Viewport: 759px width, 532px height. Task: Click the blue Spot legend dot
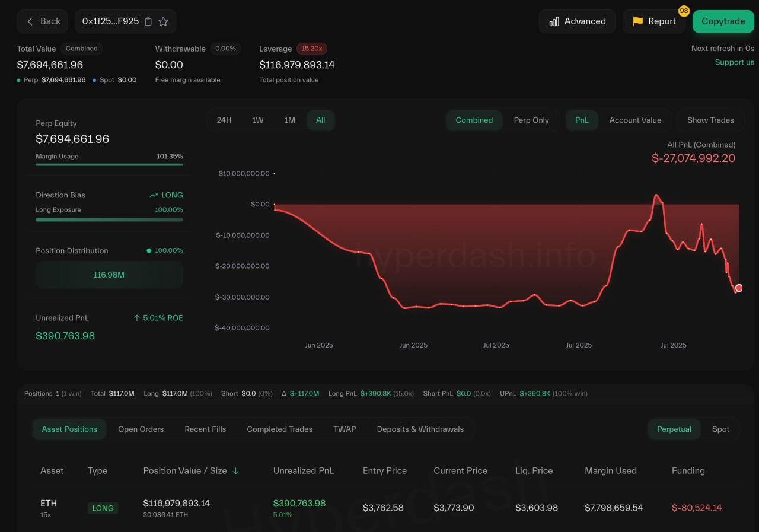(94, 80)
